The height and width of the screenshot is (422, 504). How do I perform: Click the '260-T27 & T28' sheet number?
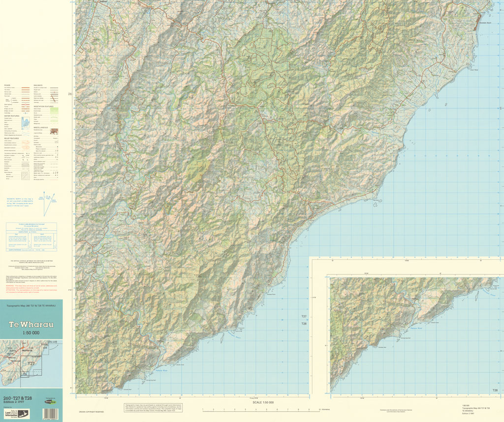click(17, 397)
